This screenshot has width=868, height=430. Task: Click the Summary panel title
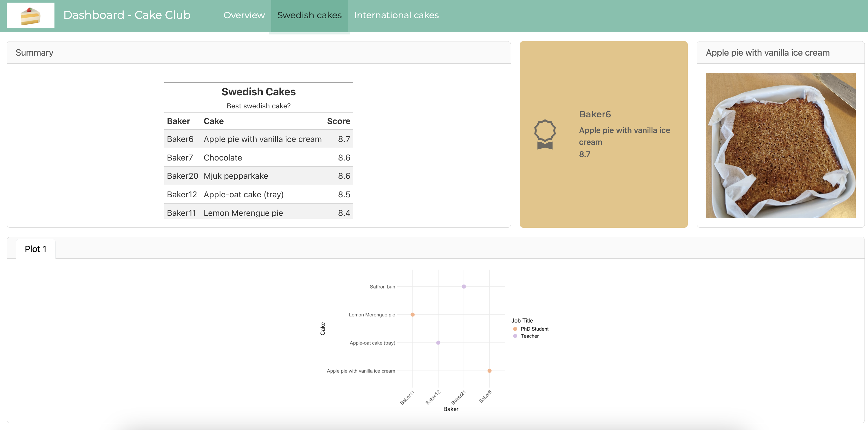click(x=34, y=52)
